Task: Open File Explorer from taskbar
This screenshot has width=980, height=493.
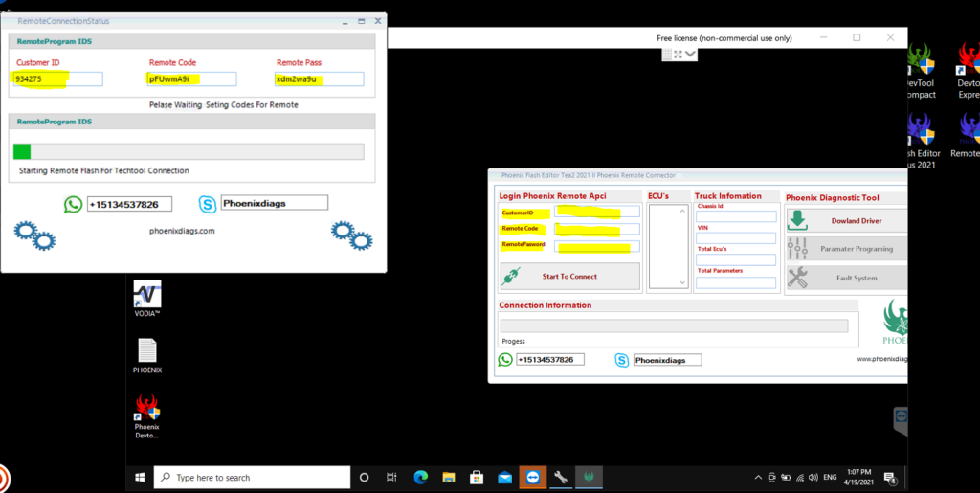Action: tap(448, 478)
